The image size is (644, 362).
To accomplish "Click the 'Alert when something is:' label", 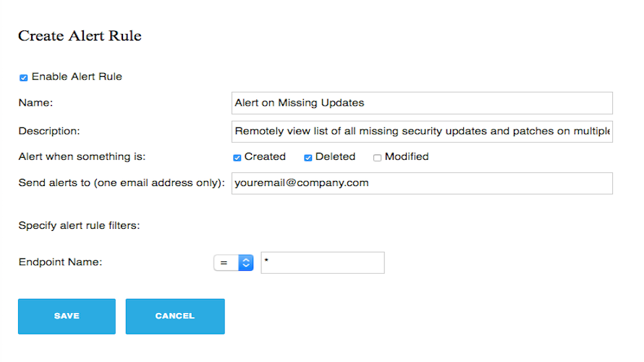I will (x=82, y=156).
